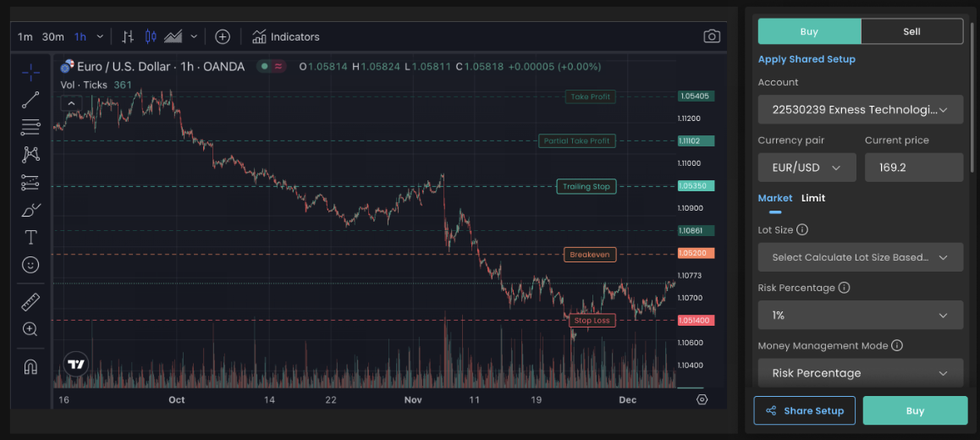Click the Apply Shared Setup link
This screenshot has height=440, width=980.
tap(807, 59)
